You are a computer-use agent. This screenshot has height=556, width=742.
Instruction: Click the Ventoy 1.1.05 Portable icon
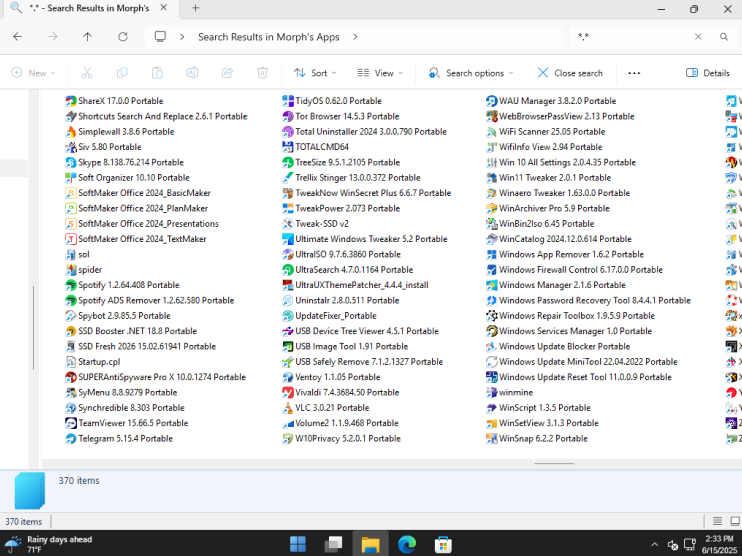[x=288, y=377]
